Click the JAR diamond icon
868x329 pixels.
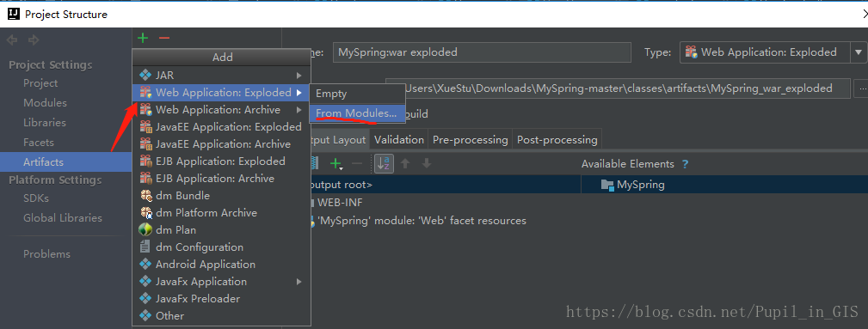pos(145,76)
